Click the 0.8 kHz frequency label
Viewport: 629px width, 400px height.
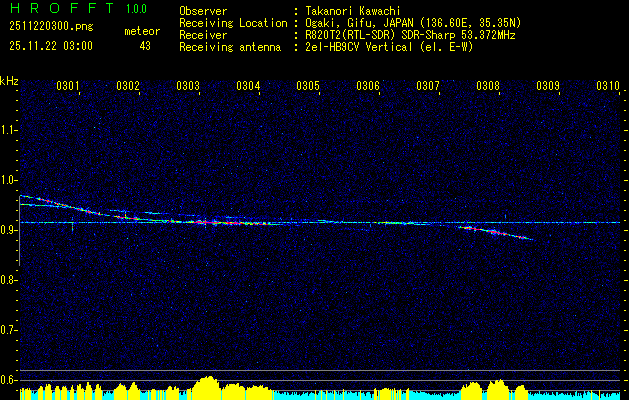[9, 280]
